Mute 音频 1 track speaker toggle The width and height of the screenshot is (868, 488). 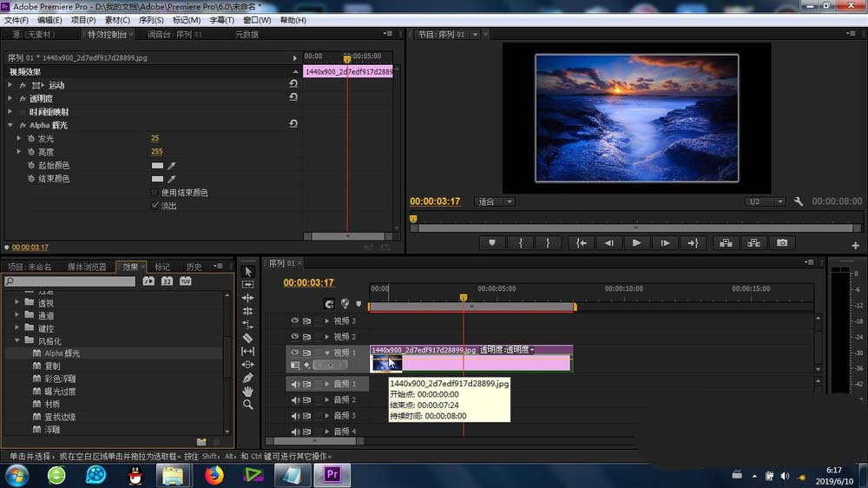295,384
